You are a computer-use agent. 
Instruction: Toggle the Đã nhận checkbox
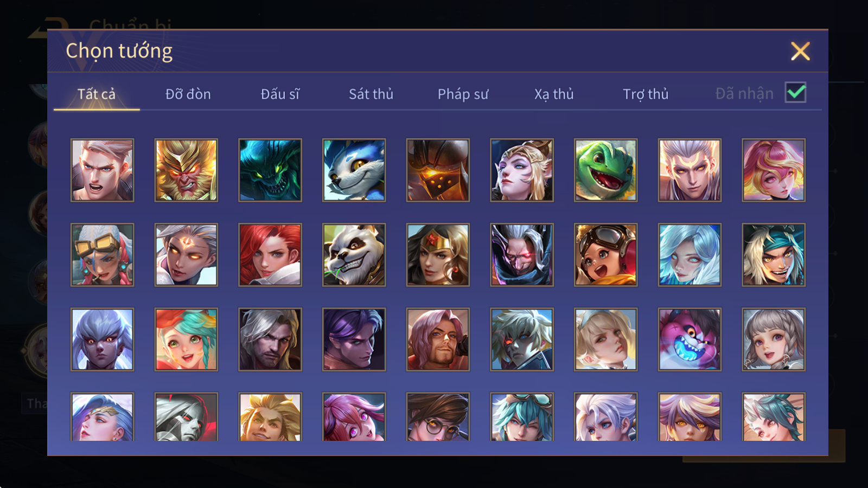795,93
